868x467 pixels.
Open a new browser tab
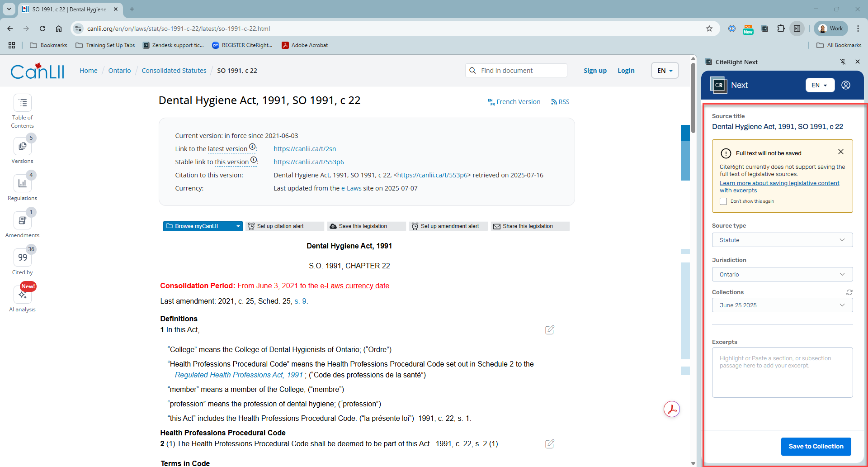132,9
